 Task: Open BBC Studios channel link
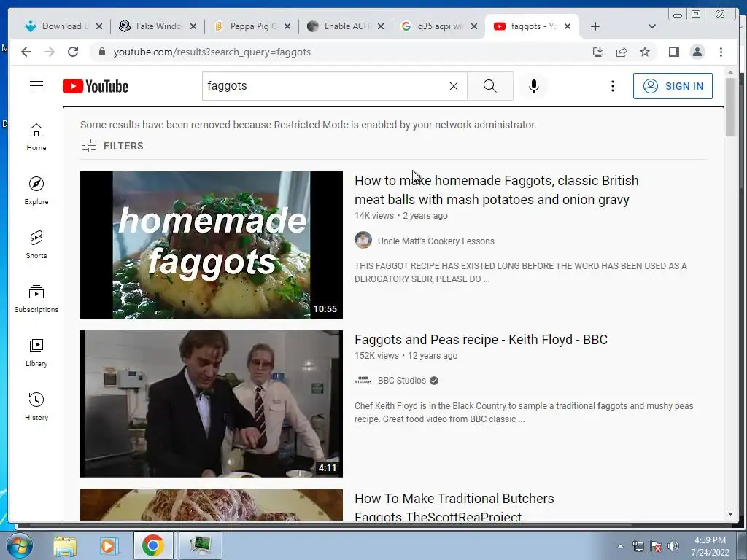402,381
